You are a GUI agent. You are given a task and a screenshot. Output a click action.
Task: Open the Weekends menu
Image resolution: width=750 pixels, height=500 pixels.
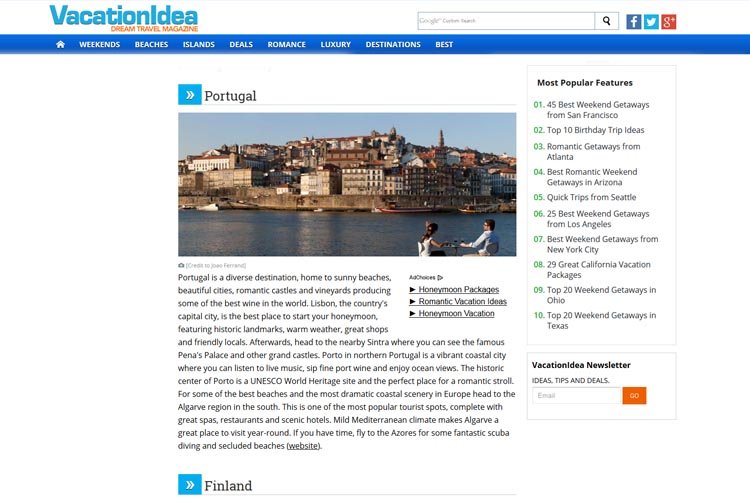[100, 45]
